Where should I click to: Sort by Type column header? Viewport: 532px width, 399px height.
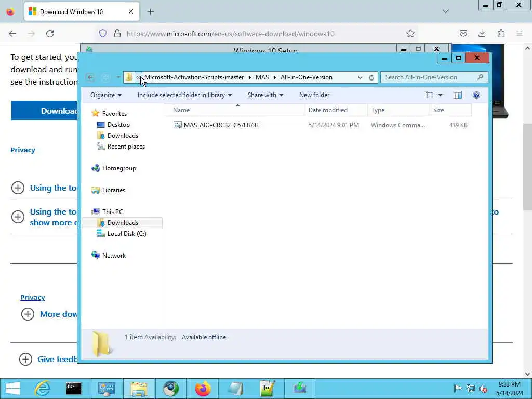[398, 110]
